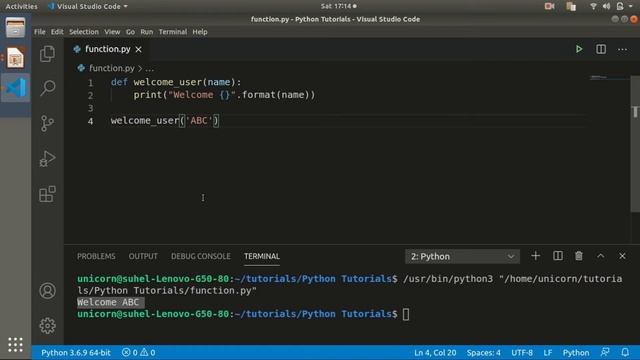Viewport: 640px width, 360px height.
Task: Open the View menu
Action: coord(112,32)
